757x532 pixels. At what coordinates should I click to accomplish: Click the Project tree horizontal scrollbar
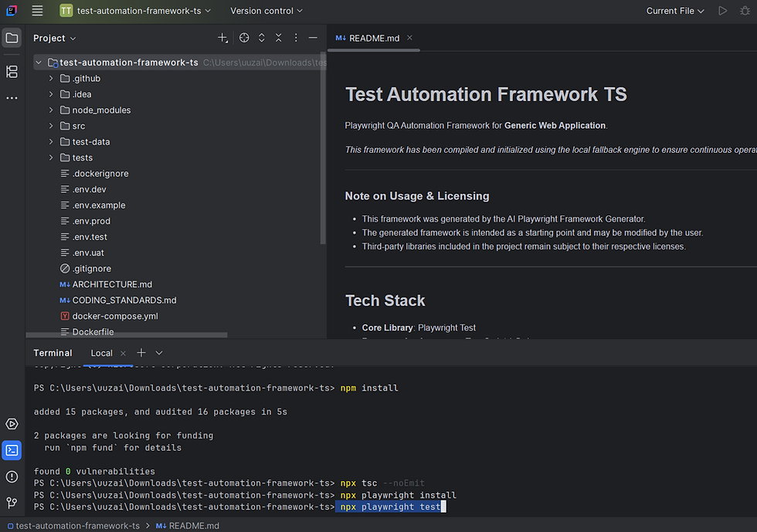[127, 335]
